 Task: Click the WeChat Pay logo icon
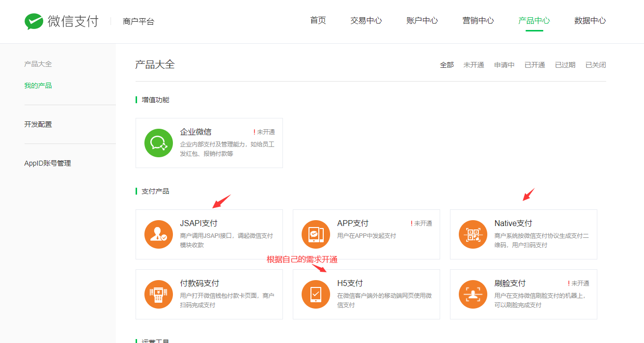click(34, 22)
